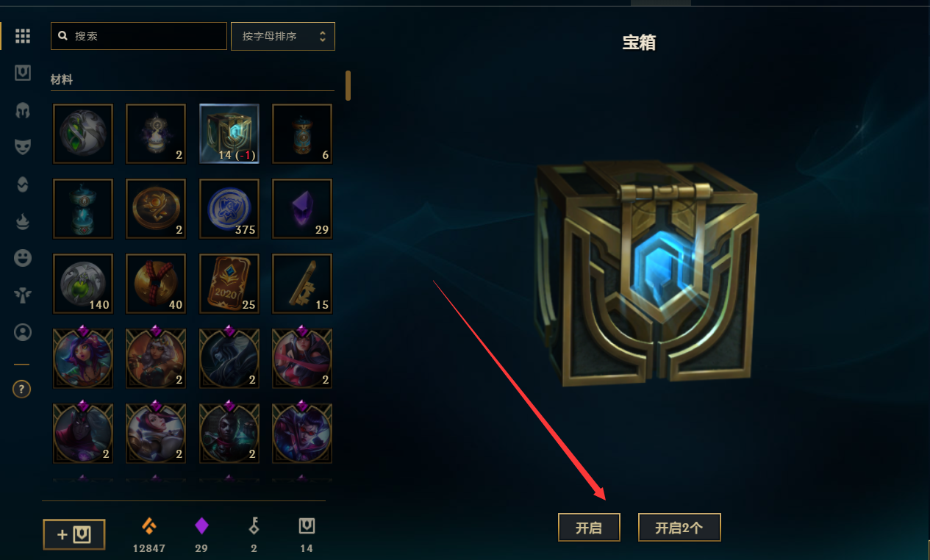930x560 pixels.
Task: Open the champions helmet filter in sidebar
Action: click(x=23, y=111)
